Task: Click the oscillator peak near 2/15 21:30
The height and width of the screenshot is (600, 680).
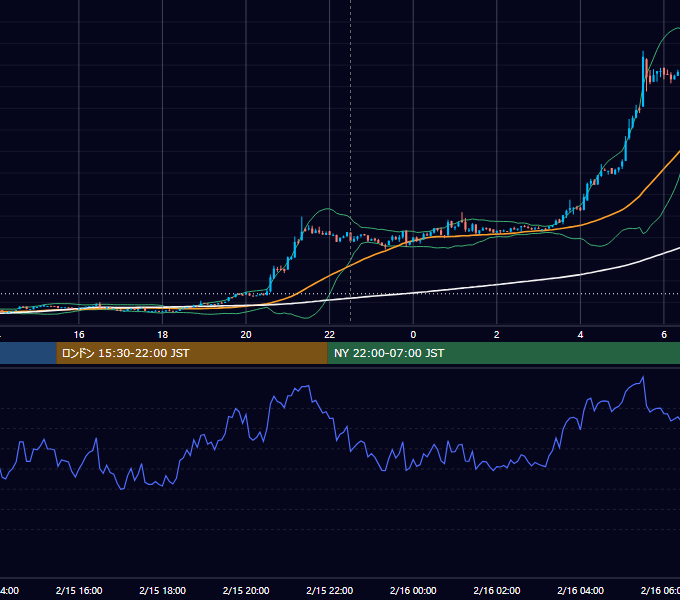Action: pos(307,386)
